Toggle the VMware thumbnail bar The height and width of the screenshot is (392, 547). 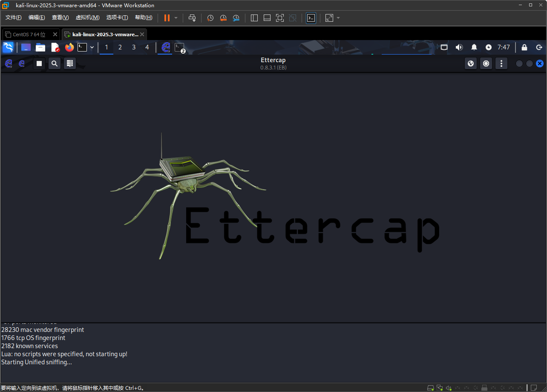(x=267, y=17)
